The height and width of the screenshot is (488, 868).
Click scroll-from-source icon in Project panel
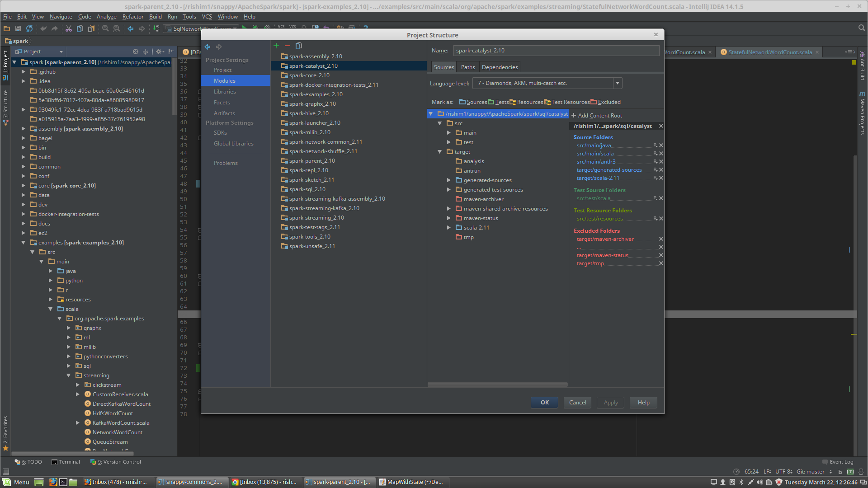click(136, 52)
